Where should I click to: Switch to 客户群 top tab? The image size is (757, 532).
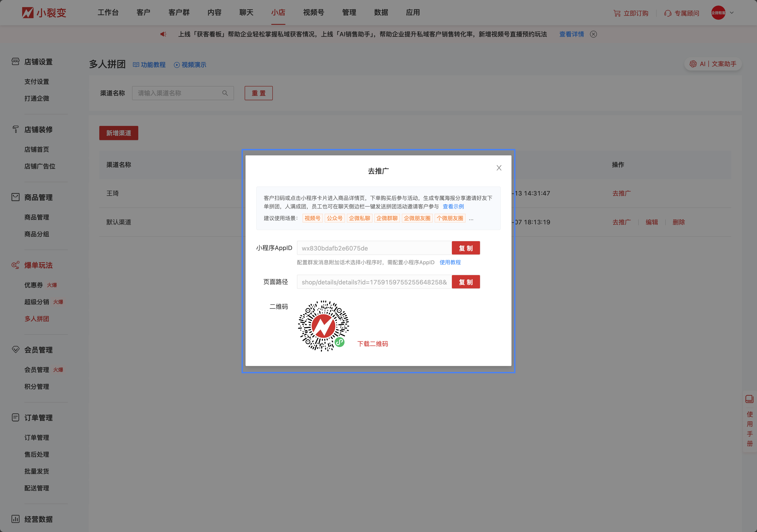(x=179, y=13)
